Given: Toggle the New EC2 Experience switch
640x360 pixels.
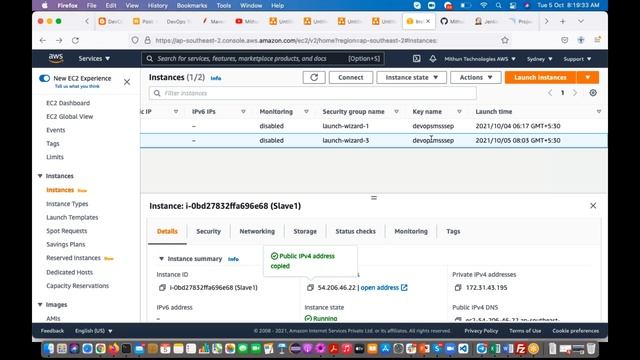Looking at the screenshot, I should (44, 78).
